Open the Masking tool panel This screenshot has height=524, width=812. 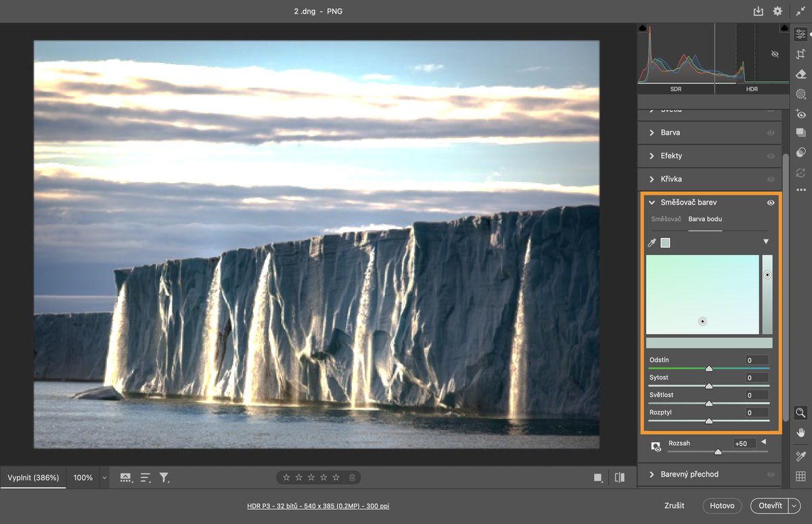pyautogui.click(x=800, y=95)
